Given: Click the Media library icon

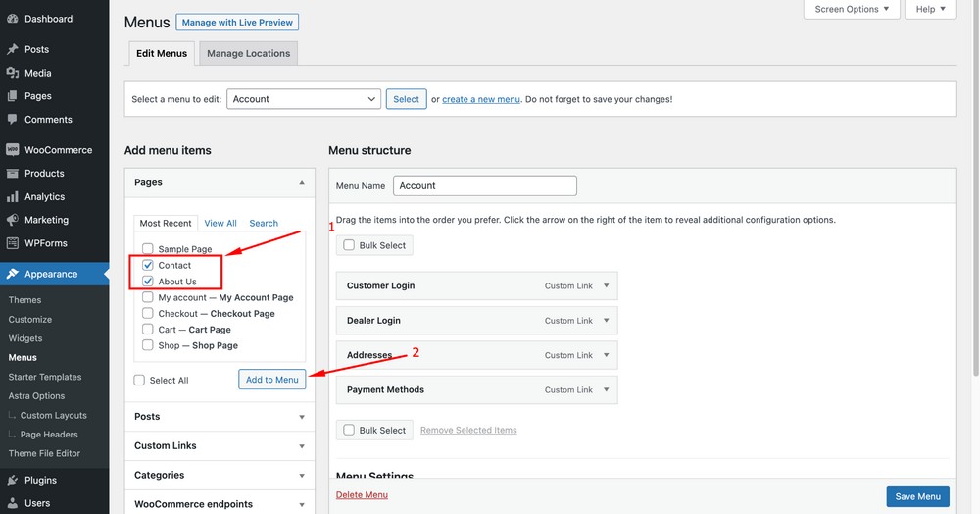Looking at the screenshot, I should [12, 73].
